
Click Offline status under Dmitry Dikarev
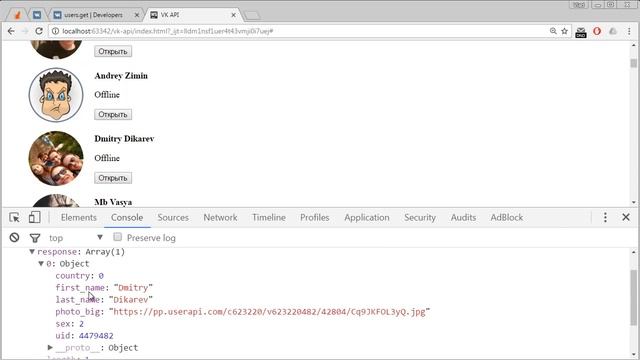(x=107, y=158)
